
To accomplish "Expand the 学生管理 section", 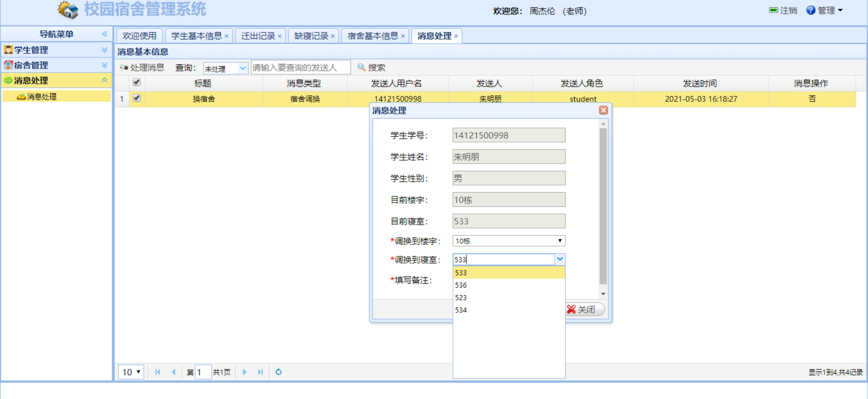I will pyautogui.click(x=104, y=50).
